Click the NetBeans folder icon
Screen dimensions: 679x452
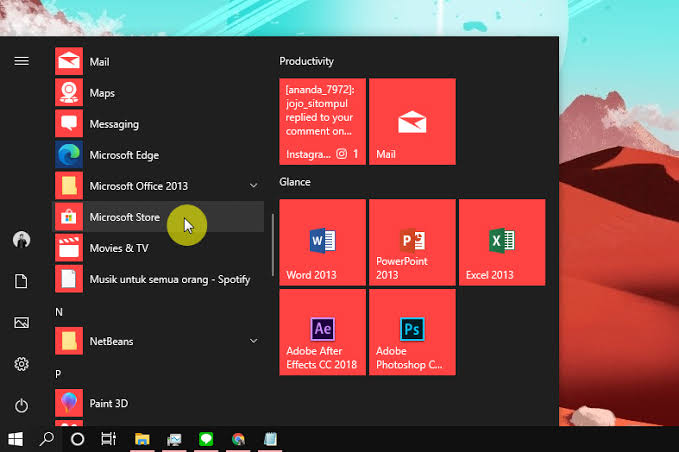[69, 341]
